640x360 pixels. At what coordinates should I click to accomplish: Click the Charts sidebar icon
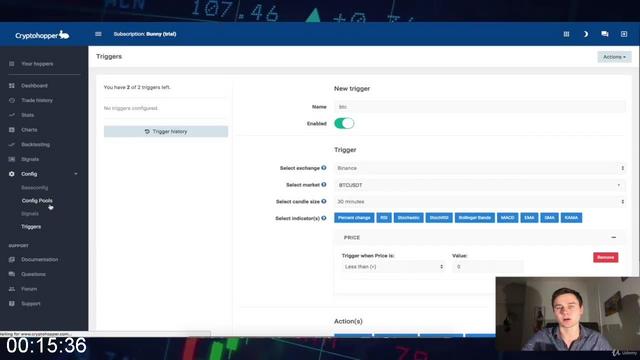(x=11, y=130)
